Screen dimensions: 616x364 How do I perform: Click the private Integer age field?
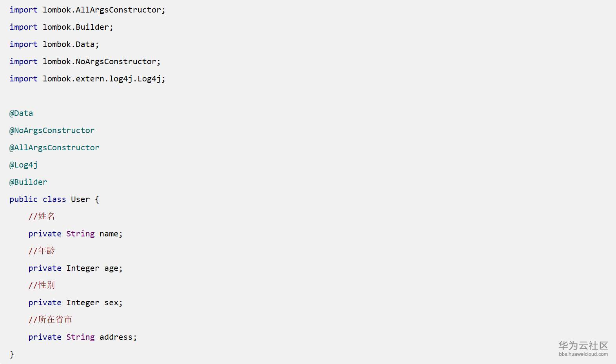(75, 268)
